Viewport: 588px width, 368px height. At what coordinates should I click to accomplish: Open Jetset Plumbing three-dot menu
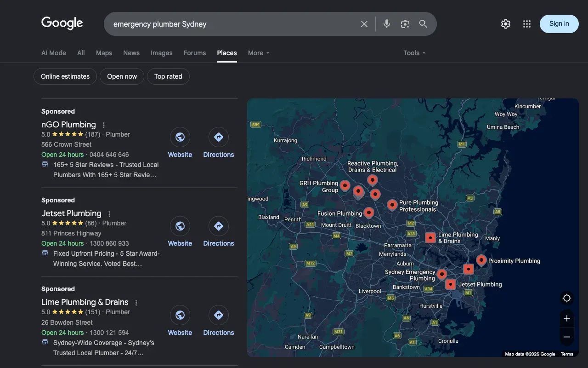click(109, 214)
